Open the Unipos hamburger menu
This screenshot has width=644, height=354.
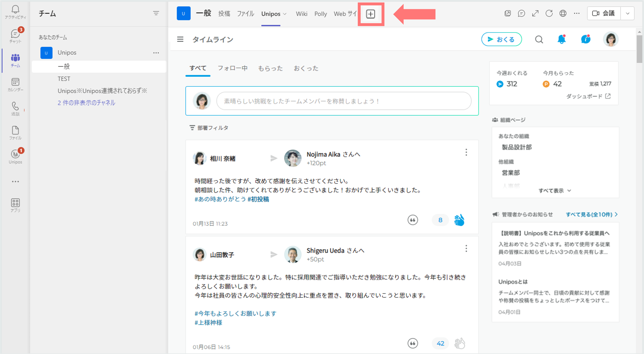(x=180, y=39)
